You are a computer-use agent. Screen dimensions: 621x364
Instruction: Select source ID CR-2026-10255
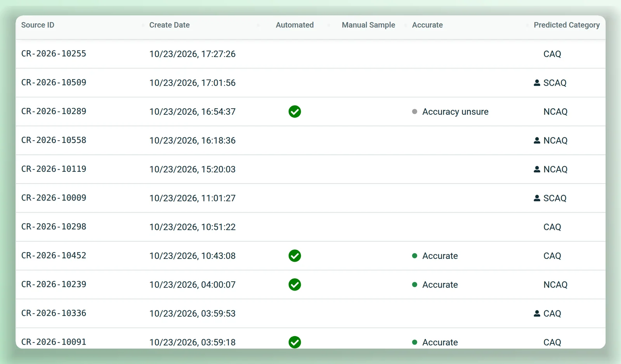pos(54,54)
